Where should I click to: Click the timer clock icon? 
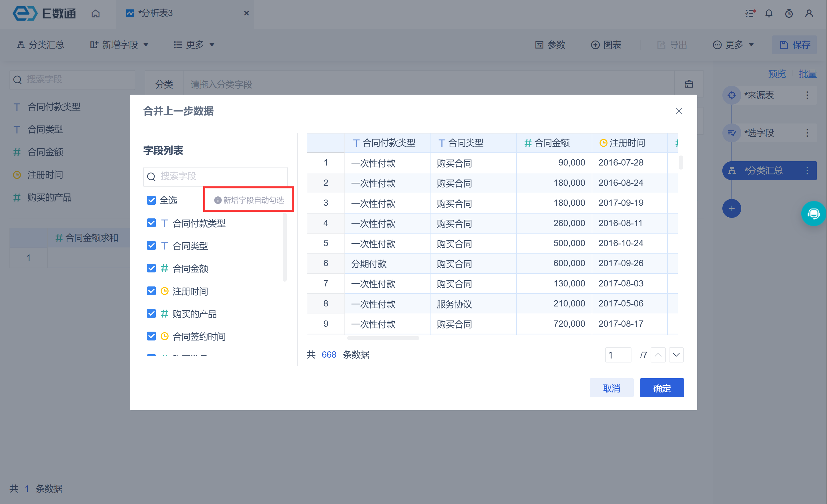tap(789, 13)
